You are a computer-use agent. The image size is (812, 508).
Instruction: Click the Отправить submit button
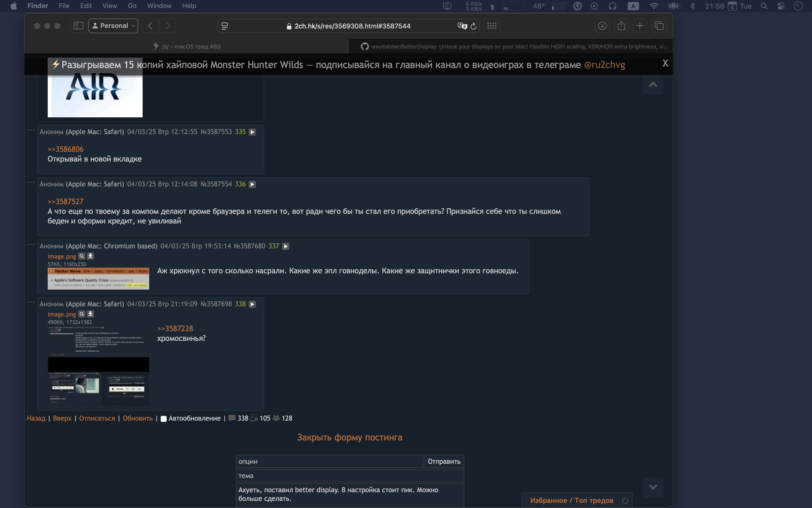pyautogui.click(x=444, y=461)
